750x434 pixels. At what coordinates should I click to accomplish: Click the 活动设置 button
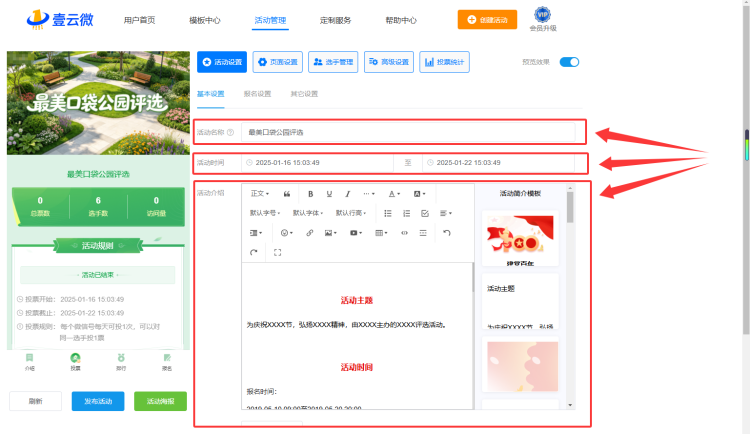pos(222,62)
